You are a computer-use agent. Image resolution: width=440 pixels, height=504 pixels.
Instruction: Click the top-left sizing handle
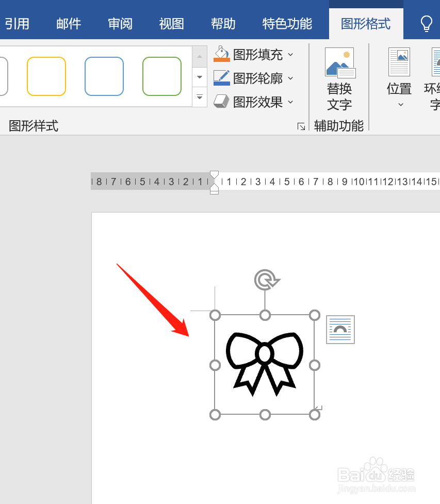(215, 315)
